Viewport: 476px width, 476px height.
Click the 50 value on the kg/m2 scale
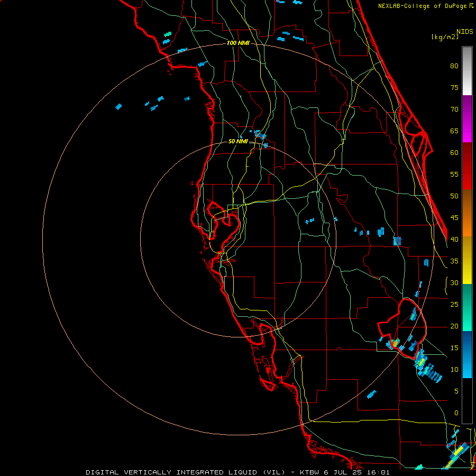coord(454,196)
